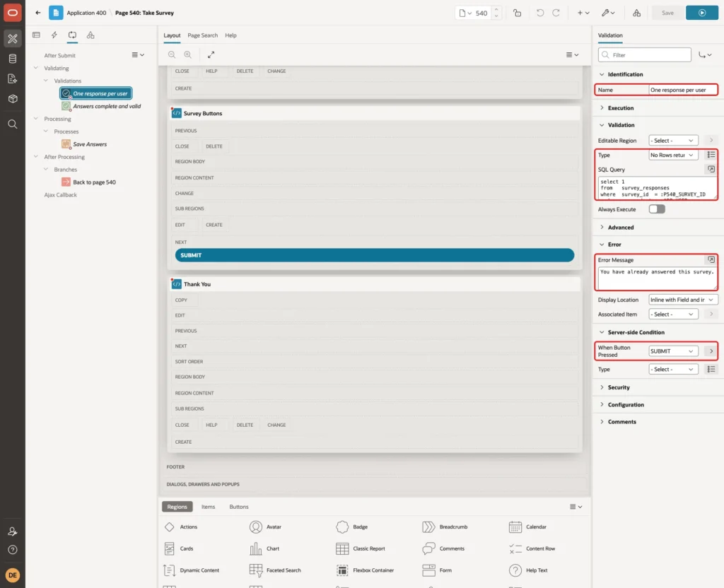Zoom in the layout view

coord(188,54)
